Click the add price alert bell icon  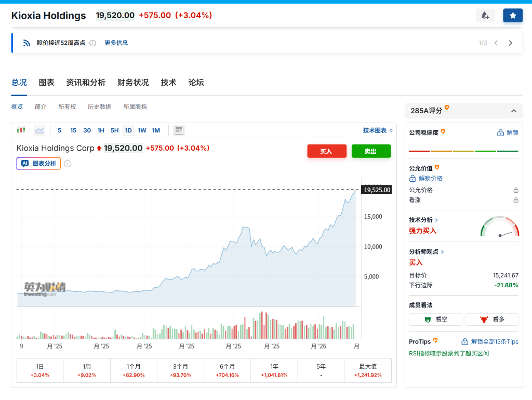[485, 16]
